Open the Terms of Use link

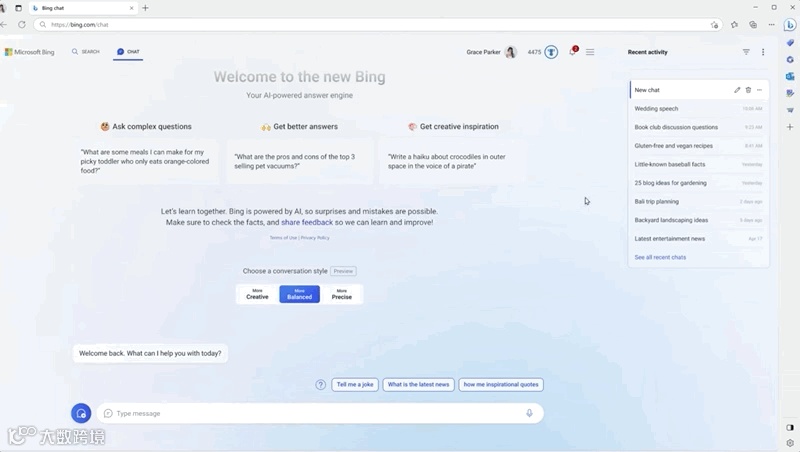click(283, 238)
